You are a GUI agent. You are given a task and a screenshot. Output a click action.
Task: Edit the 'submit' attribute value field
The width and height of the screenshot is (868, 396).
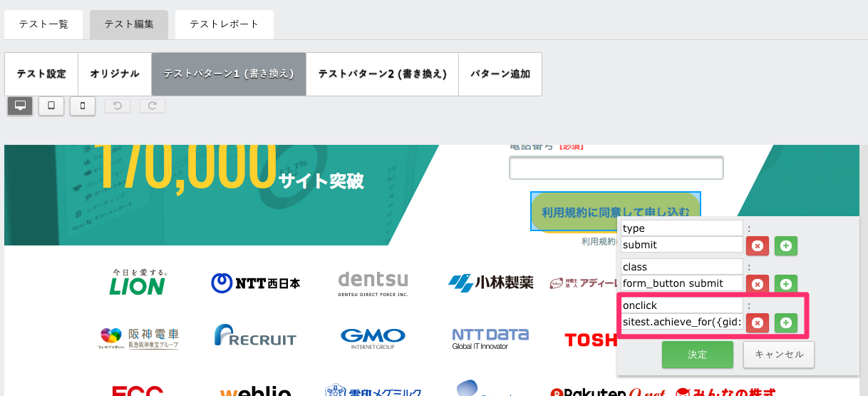(x=682, y=245)
